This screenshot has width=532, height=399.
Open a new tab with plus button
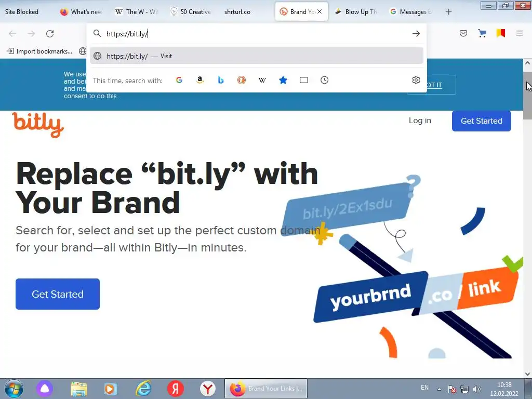(x=448, y=12)
